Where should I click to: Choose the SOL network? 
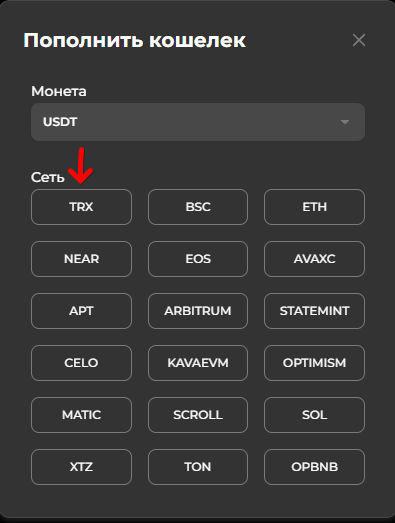tap(314, 415)
